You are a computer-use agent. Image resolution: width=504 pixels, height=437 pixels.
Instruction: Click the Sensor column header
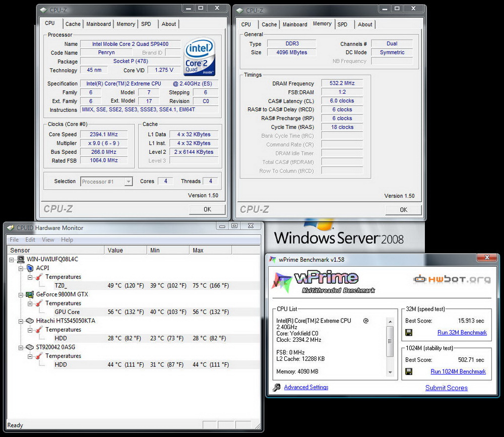coord(55,250)
